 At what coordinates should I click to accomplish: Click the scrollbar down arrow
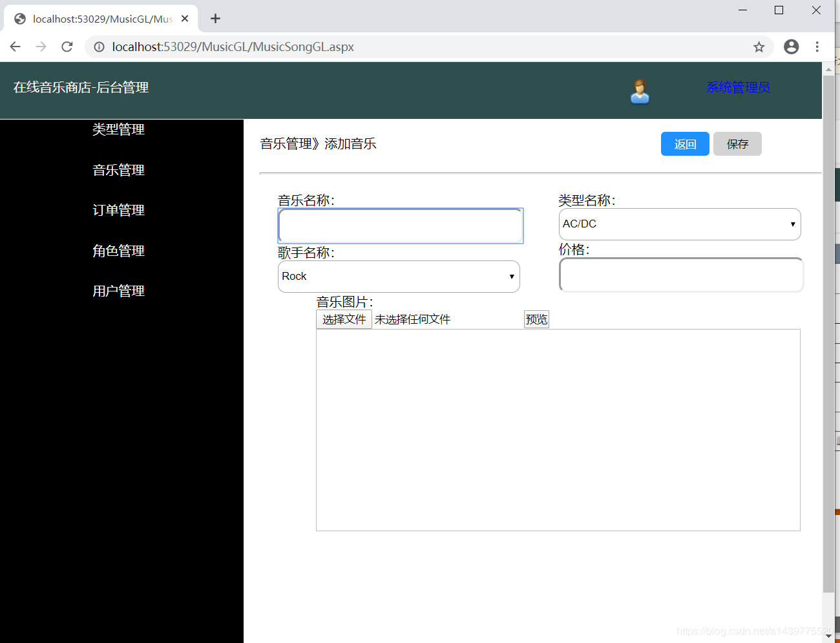828,637
